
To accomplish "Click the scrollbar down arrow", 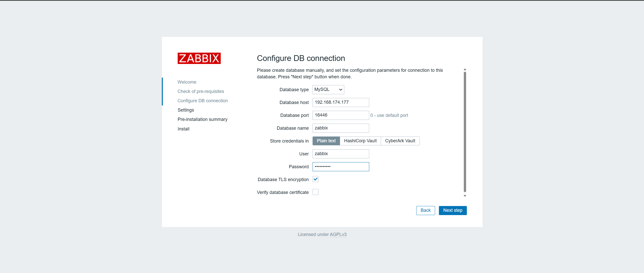I will 465,196.
